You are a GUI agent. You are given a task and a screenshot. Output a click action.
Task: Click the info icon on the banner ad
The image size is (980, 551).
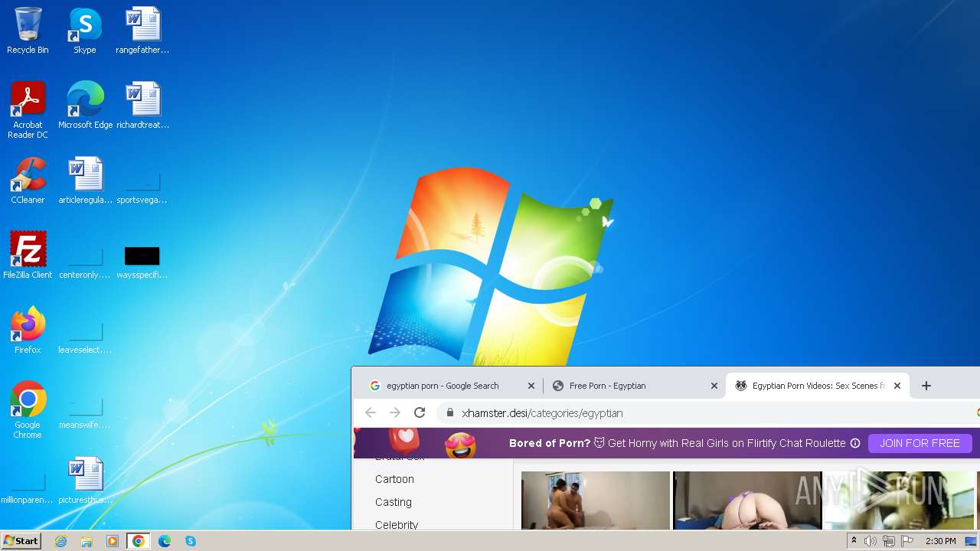tap(855, 443)
